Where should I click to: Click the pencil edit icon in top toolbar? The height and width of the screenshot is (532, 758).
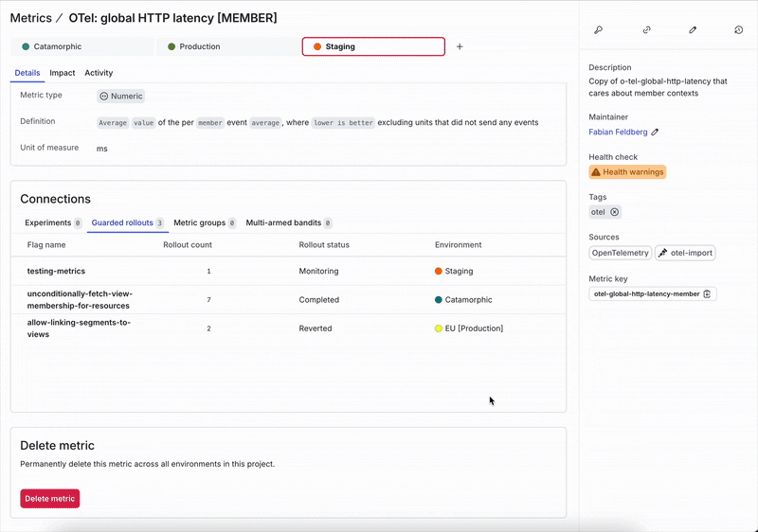693,30
